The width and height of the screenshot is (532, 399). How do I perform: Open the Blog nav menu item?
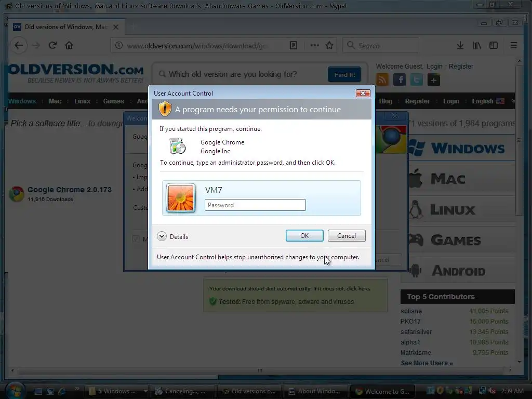point(385,101)
